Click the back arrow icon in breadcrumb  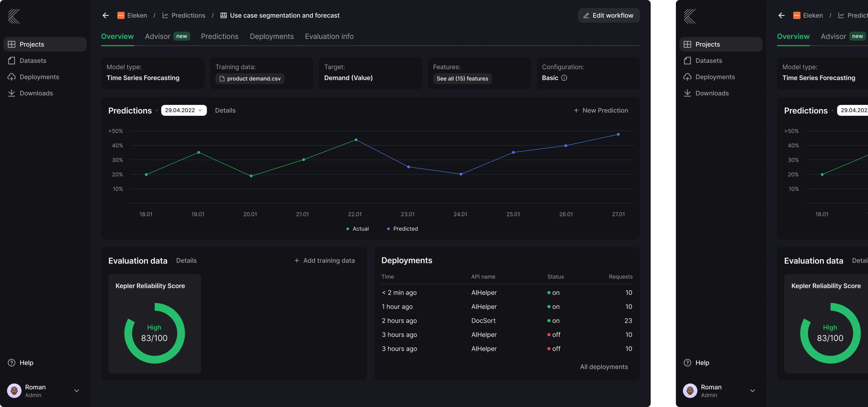105,16
